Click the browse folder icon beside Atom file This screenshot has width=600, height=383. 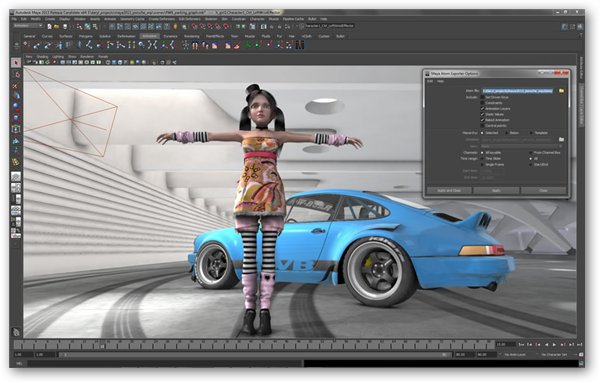point(561,91)
